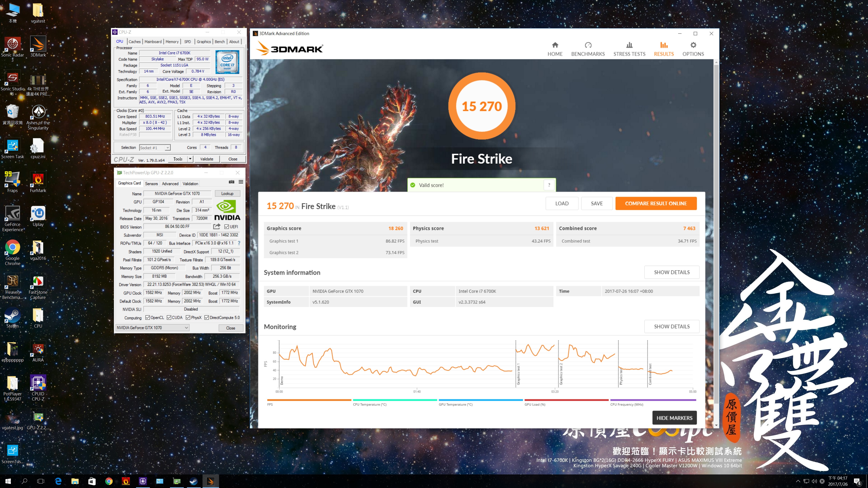This screenshot has height=488, width=868.
Task: Expand GPU selector dropdown in GPU-Z
Action: click(186, 328)
